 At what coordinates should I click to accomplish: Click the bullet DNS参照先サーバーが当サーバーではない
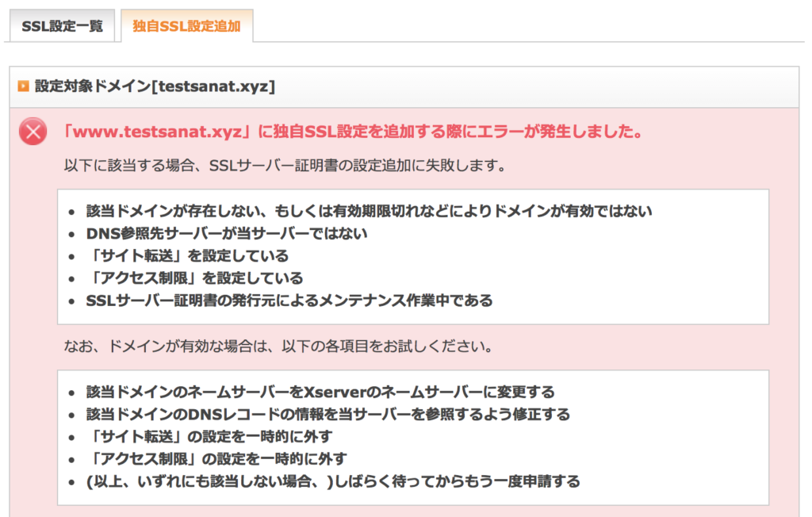point(227,234)
